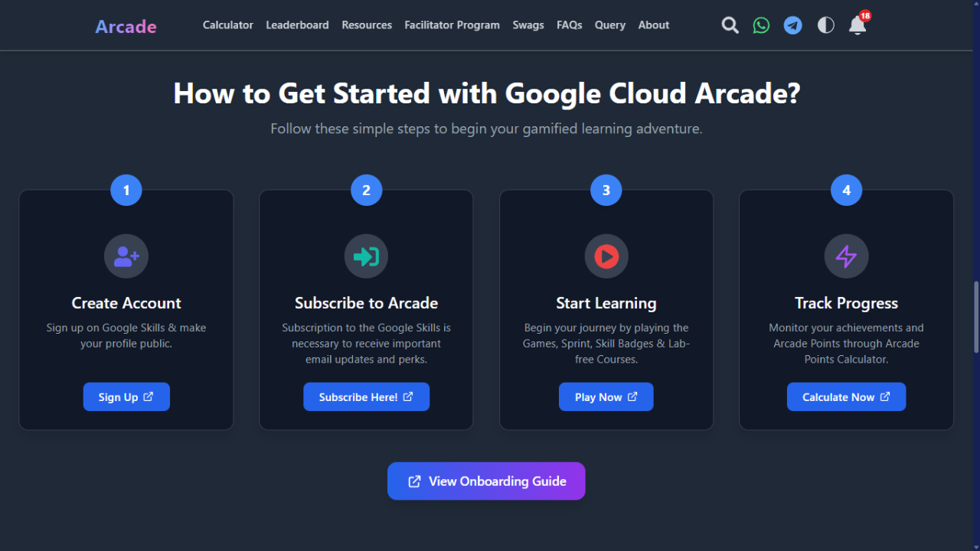Open the Calculator menu item
This screenshot has height=551, width=980.
227,25
